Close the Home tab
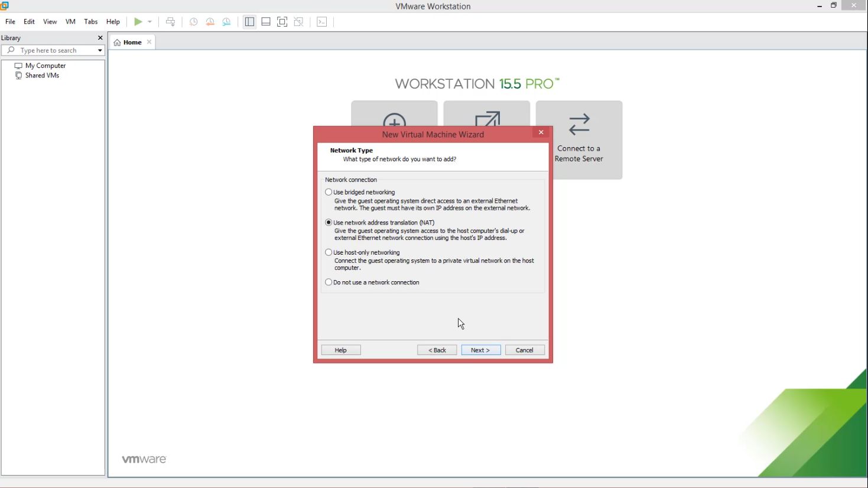The image size is (868, 488). tap(149, 42)
